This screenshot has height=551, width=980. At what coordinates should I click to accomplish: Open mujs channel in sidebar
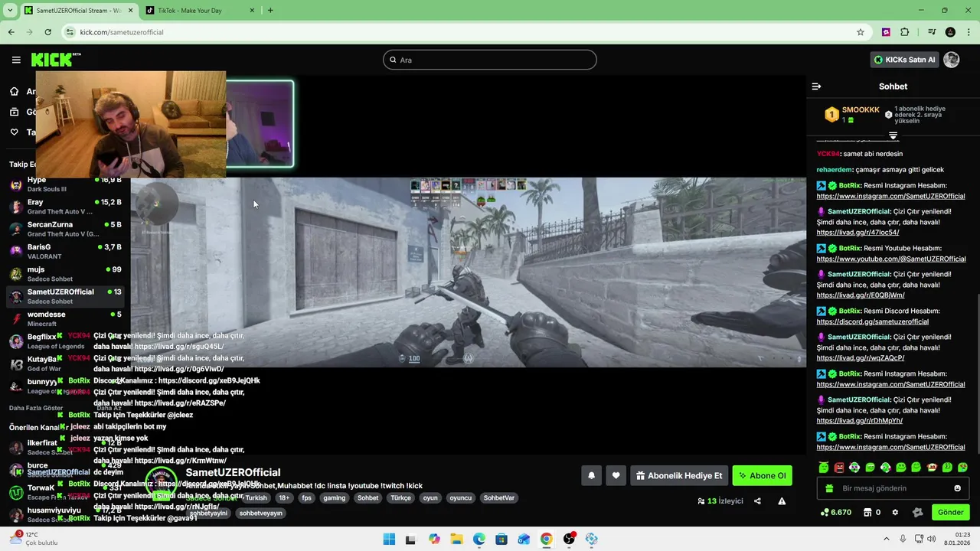[x=65, y=273]
